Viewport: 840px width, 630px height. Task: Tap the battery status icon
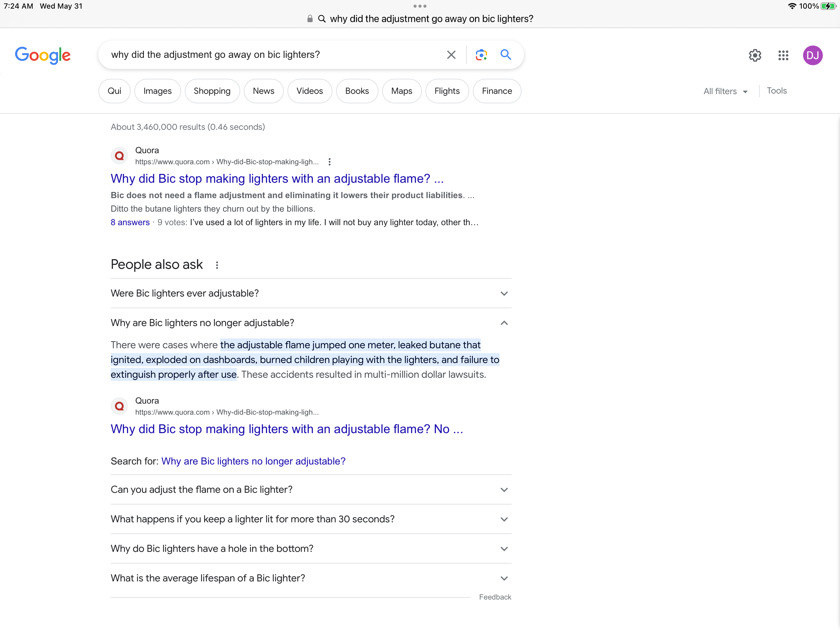pyautogui.click(x=828, y=6)
